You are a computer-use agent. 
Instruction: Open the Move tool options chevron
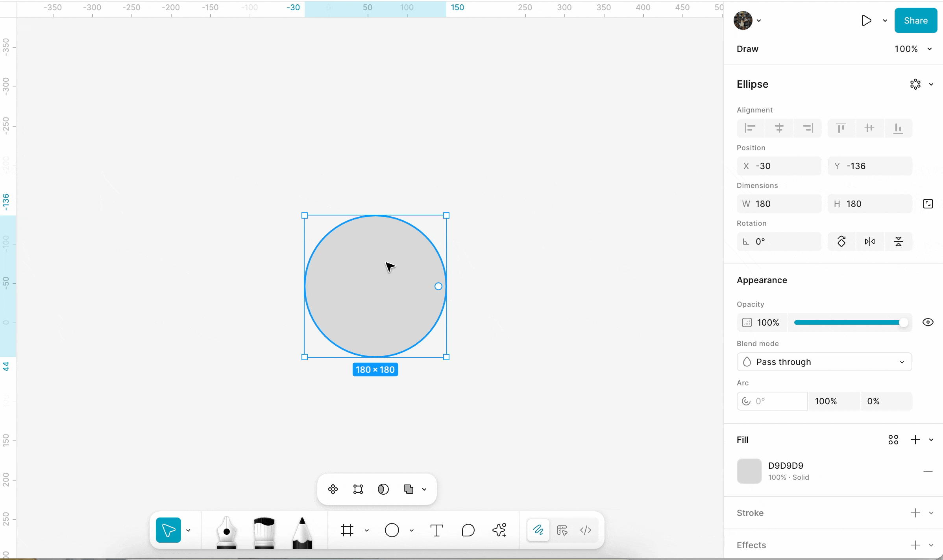(x=188, y=531)
